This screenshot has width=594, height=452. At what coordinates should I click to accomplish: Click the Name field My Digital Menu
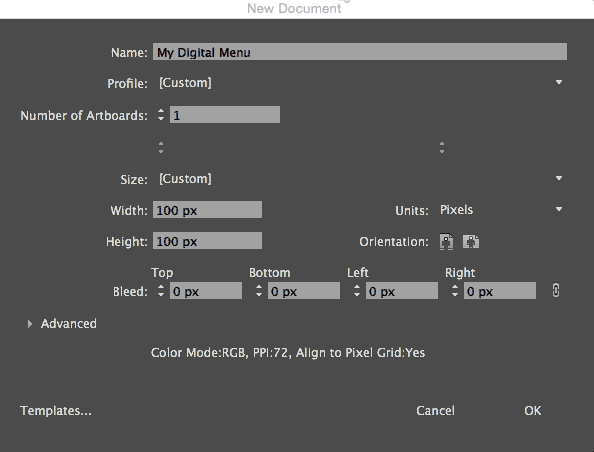pos(360,52)
